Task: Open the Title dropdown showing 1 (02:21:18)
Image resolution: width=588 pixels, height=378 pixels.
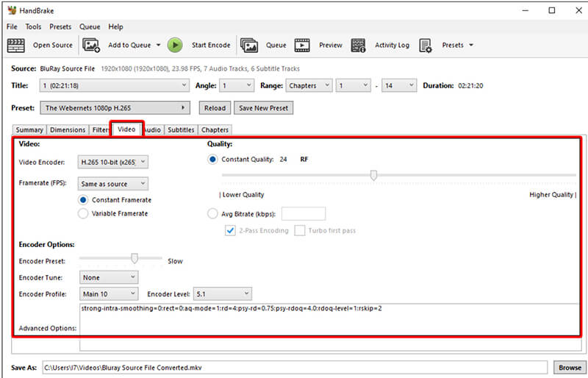Action: pyautogui.click(x=115, y=85)
